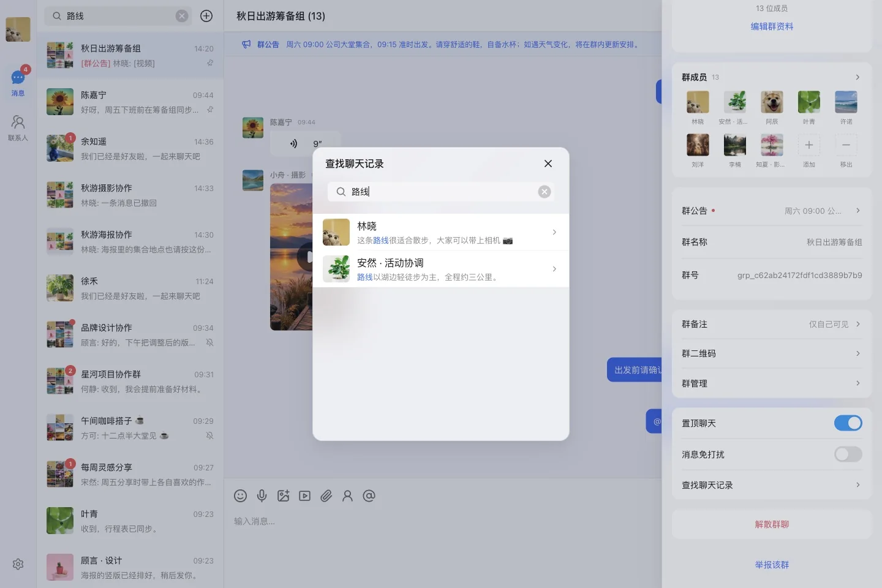Click the 举报该群 link

pos(772,565)
